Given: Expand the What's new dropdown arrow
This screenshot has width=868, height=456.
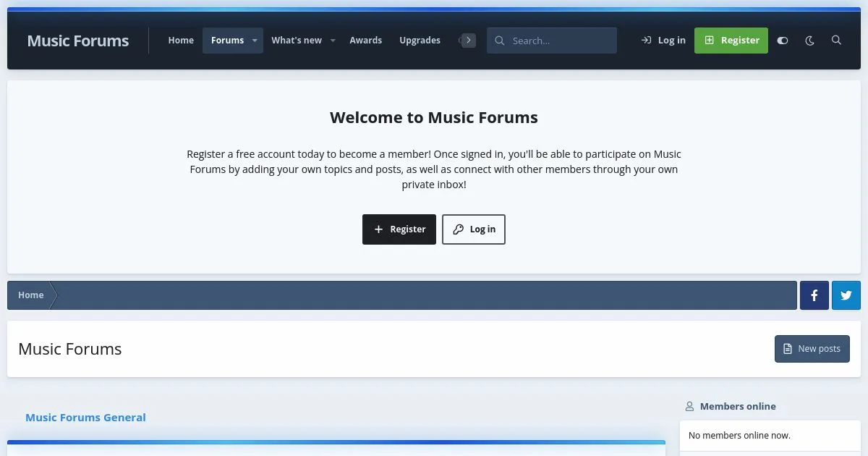Looking at the screenshot, I should click(333, 41).
